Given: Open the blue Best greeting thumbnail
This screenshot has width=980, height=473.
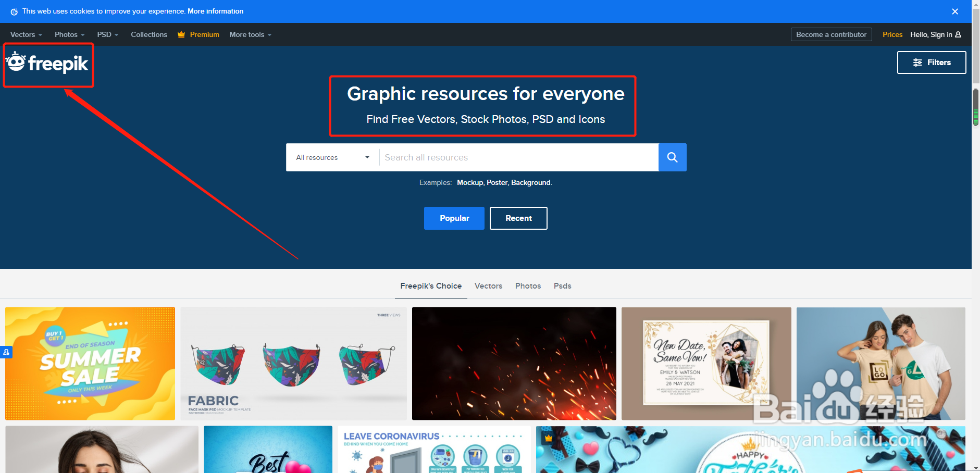Looking at the screenshot, I should pyautogui.click(x=268, y=450).
